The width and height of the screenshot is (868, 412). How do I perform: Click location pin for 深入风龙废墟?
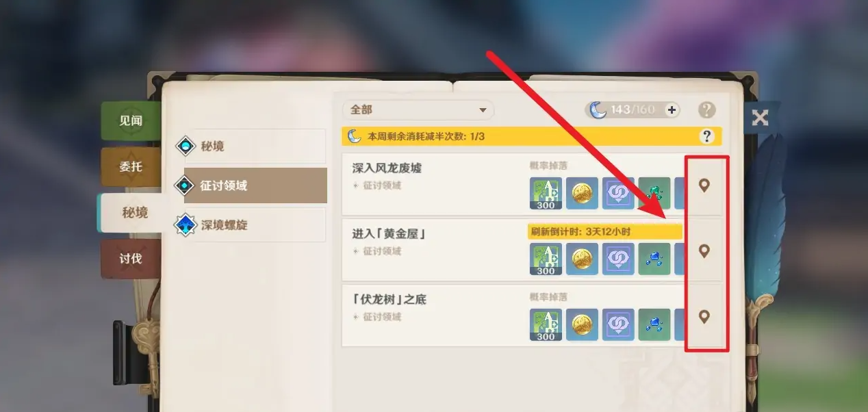click(x=704, y=185)
